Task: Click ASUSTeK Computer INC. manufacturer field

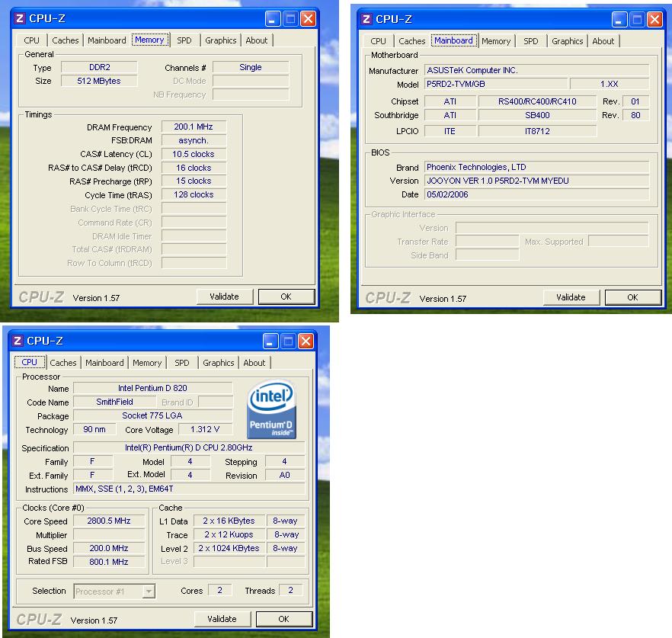Action: click(x=537, y=70)
